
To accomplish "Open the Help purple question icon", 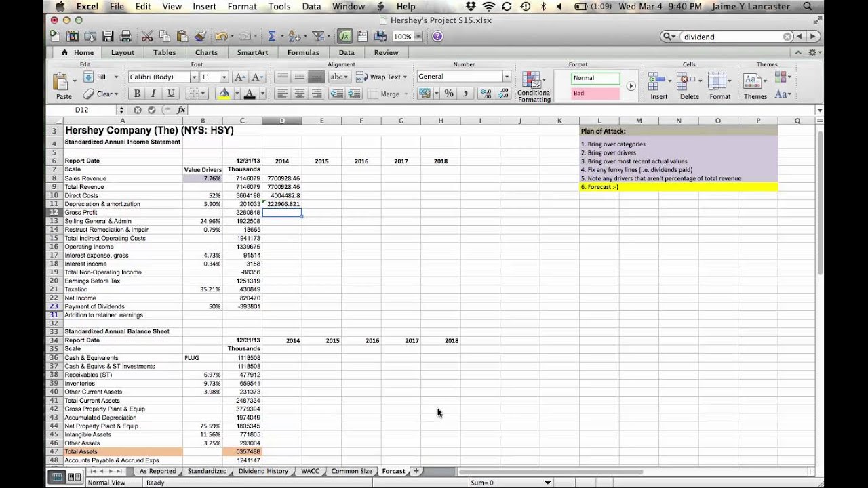I will (x=437, y=36).
